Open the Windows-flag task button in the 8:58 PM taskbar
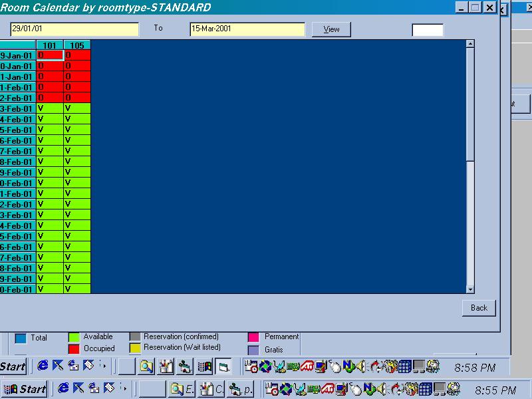The height and width of the screenshot is (399, 532). point(205,367)
